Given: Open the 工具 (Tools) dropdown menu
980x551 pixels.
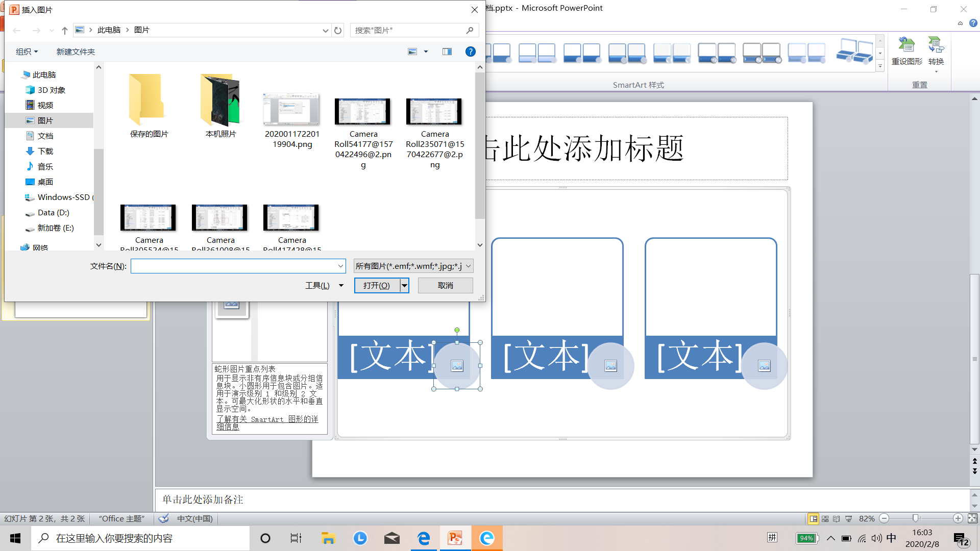Looking at the screenshot, I should 325,285.
